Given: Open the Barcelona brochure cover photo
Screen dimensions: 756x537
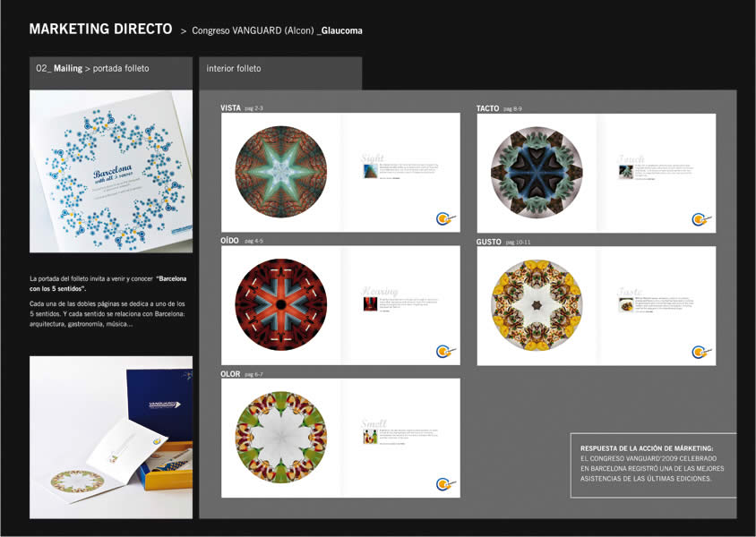Looking at the screenshot, I should click(111, 172).
